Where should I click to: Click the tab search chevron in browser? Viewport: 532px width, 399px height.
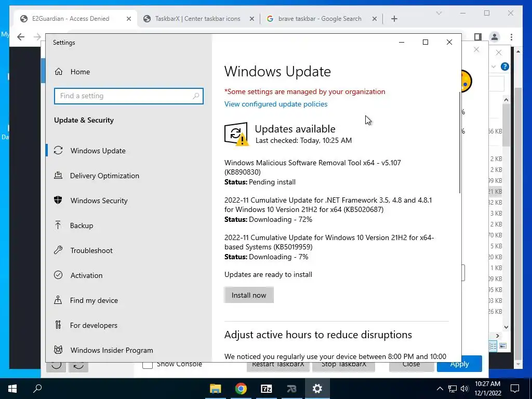pyautogui.click(x=438, y=13)
